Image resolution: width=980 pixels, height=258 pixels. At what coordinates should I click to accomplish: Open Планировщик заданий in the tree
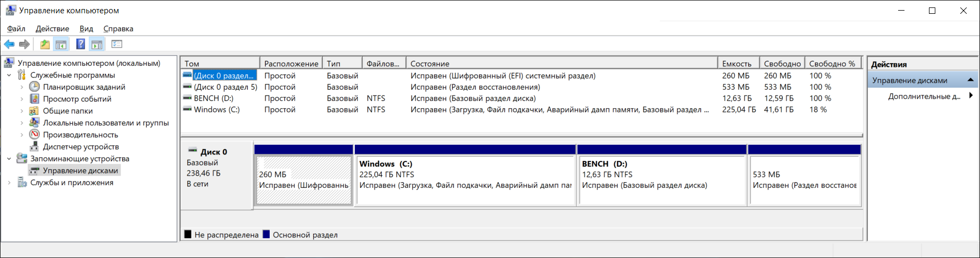[83, 87]
